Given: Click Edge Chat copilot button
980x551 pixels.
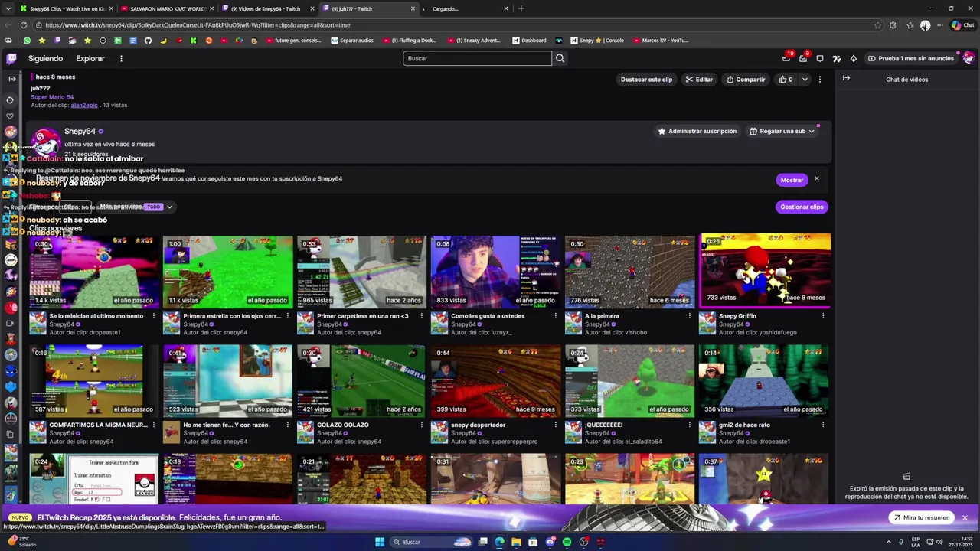Looking at the screenshot, I should coord(962,25).
